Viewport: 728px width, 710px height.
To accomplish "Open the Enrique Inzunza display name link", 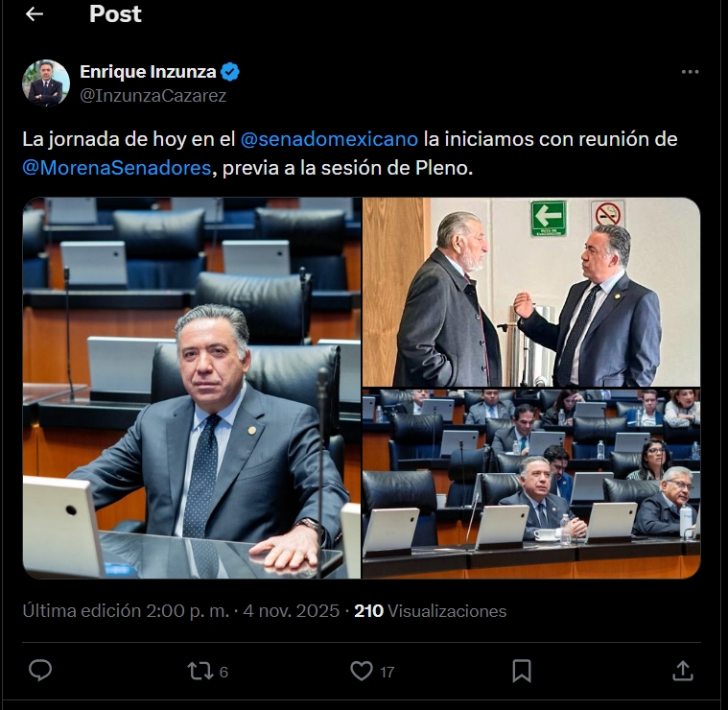I will [x=148, y=72].
